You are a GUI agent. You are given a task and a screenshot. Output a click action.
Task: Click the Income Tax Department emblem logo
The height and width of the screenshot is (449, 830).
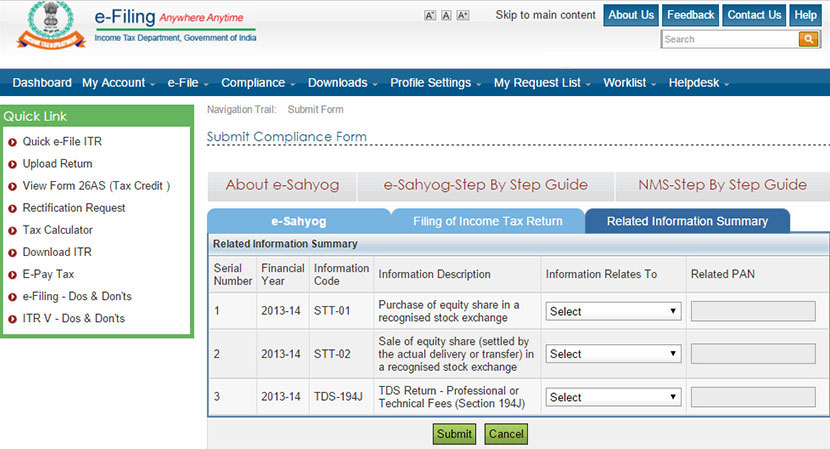point(51,25)
